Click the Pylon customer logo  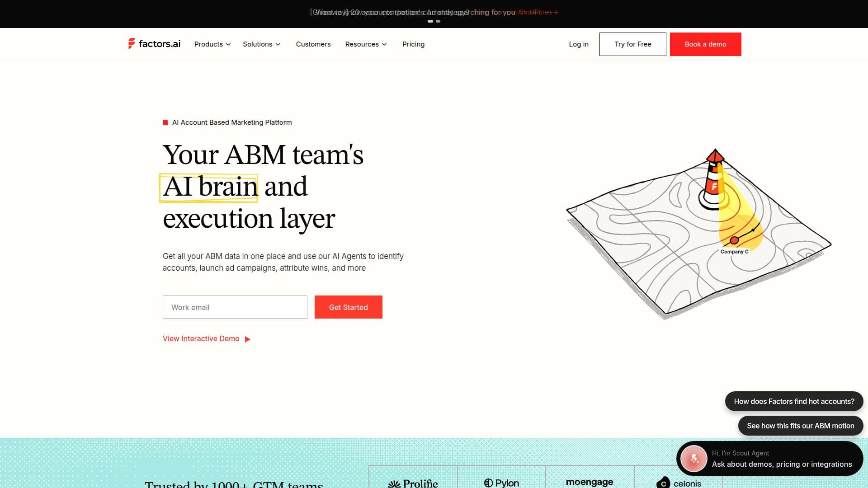(501, 483)
